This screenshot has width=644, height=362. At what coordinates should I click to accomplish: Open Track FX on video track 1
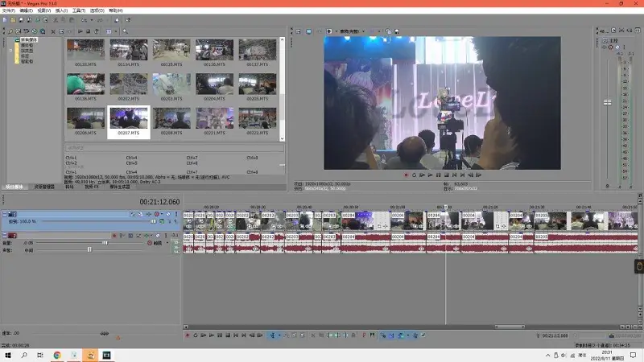coord(149,214)
